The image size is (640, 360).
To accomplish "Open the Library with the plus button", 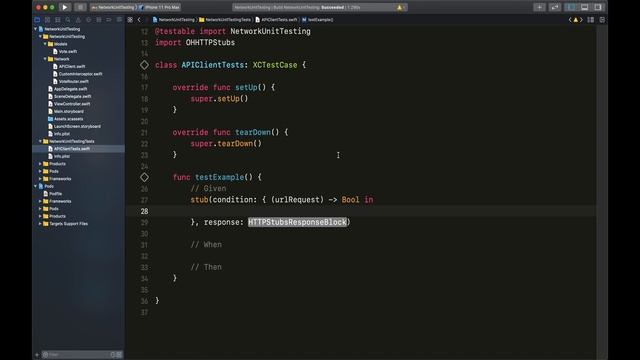I will (x=539, y=7).
